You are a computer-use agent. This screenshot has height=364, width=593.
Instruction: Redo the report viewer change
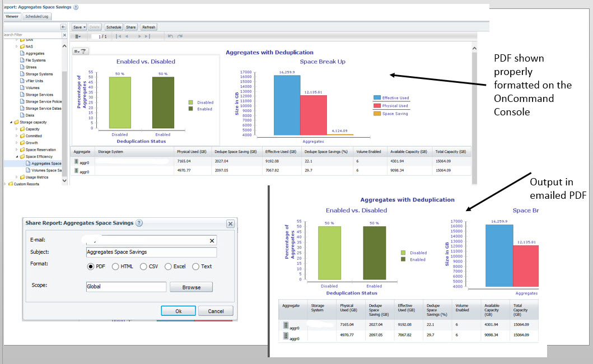tap(180, 36)
